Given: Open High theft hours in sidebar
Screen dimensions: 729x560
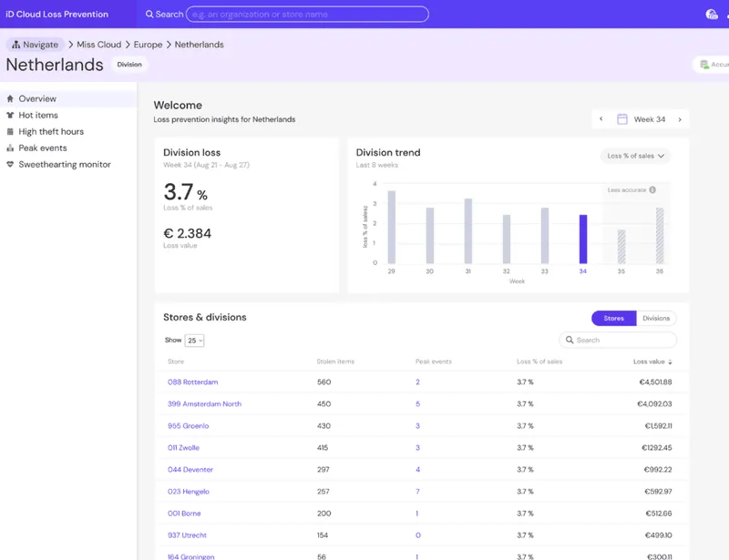Looking at the screenshot, I should coord(51,131).
